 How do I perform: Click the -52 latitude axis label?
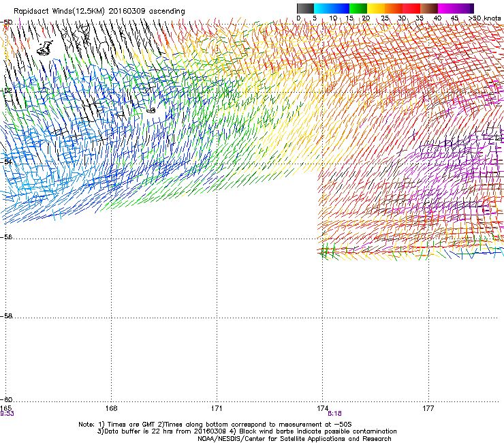[x=6, y=91]
